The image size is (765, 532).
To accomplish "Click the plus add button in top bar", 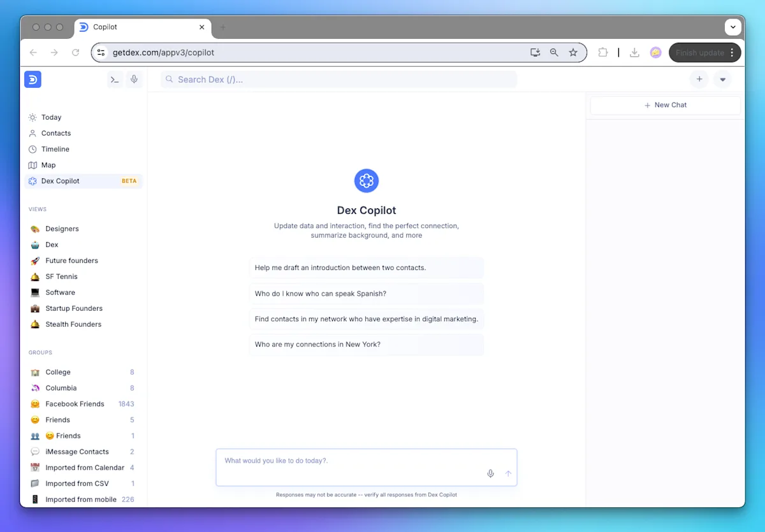I will 699,80.
